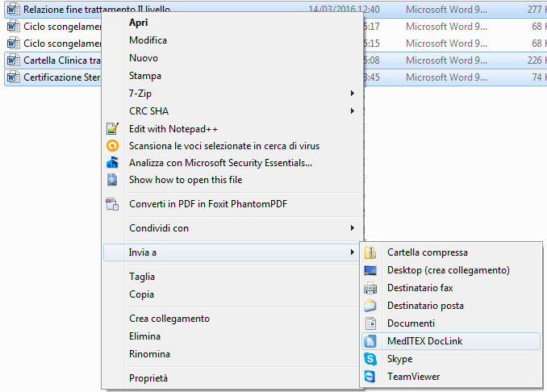547x392 pixels.
Task: Click Word icon of the 68 KB Ciclo scongelamento file modified at :15
Action: tap(13, 44)
